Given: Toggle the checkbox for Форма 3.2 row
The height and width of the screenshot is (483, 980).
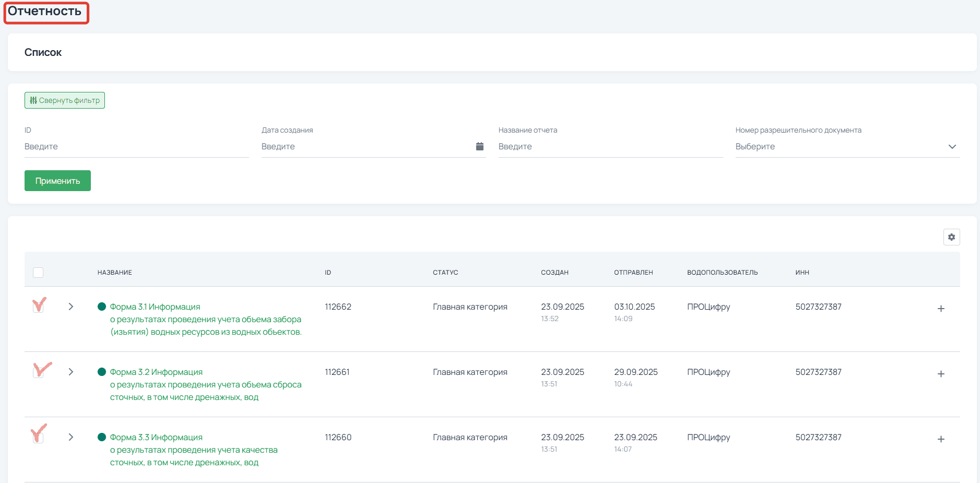Looking at the screenshot, I should [38, 372].
